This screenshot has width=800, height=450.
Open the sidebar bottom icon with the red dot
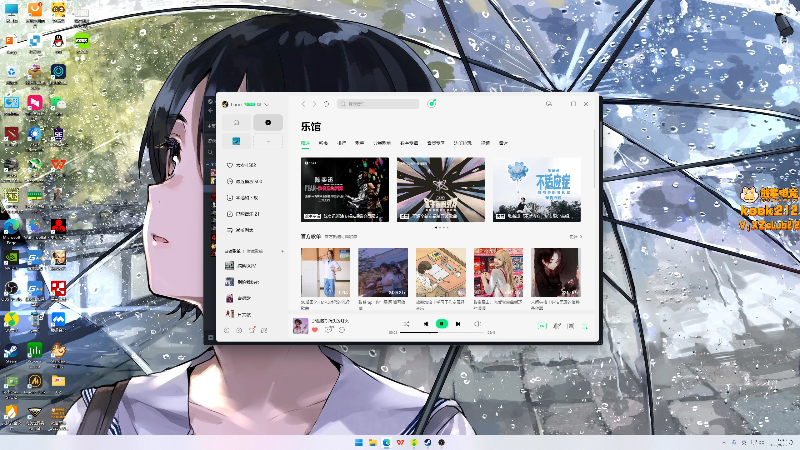click(x=252, y=331)
